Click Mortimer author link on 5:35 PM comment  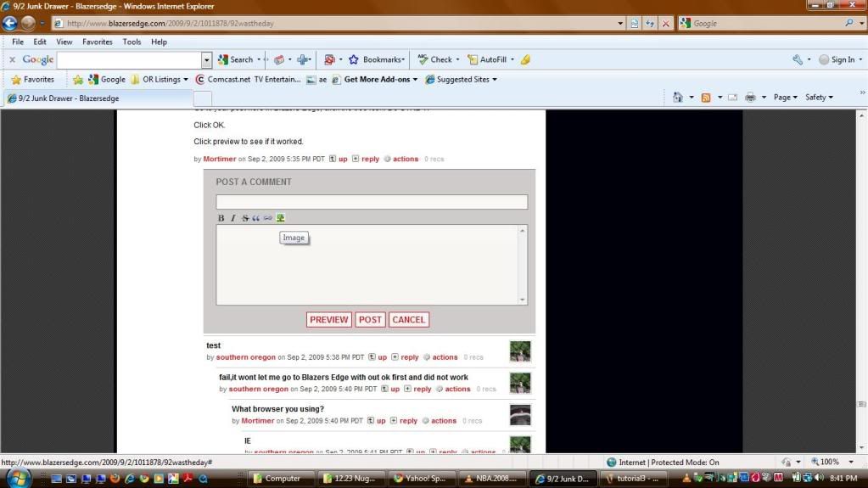[219, 159]
